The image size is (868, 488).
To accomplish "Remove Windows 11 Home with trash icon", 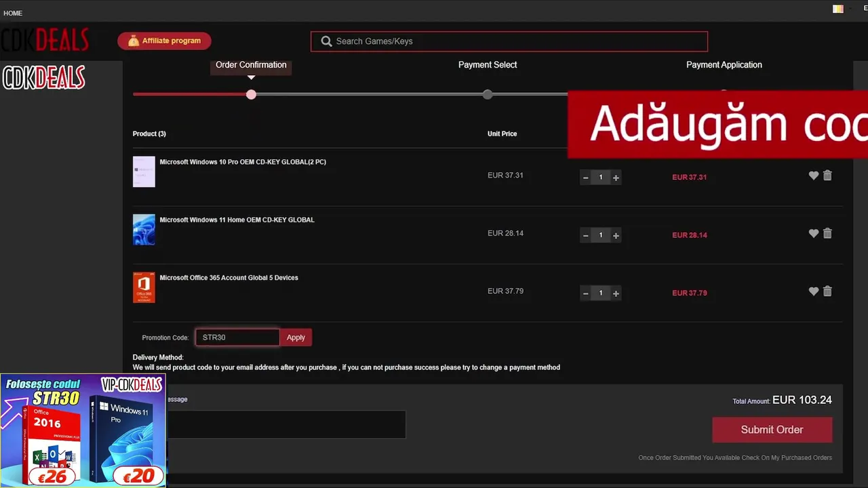I will [827, 233].
